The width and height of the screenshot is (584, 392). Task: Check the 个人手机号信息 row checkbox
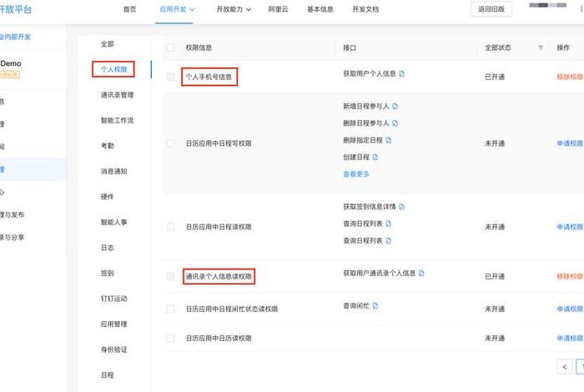(x=170, y=77)
